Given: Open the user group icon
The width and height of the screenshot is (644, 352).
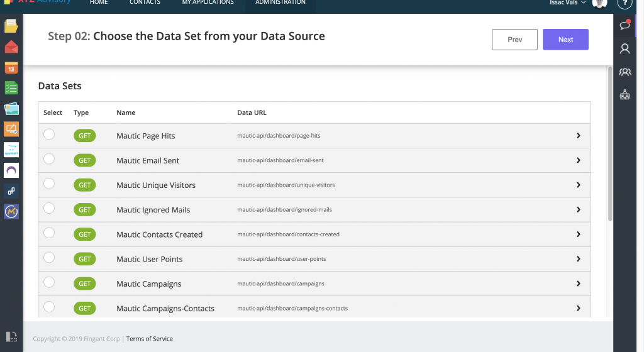Looking at the screenshot, I should pyautogui.click(x=625, y=72).
